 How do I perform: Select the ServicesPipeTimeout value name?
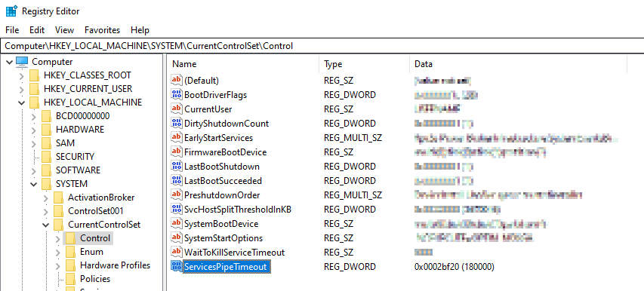[226, 267]
